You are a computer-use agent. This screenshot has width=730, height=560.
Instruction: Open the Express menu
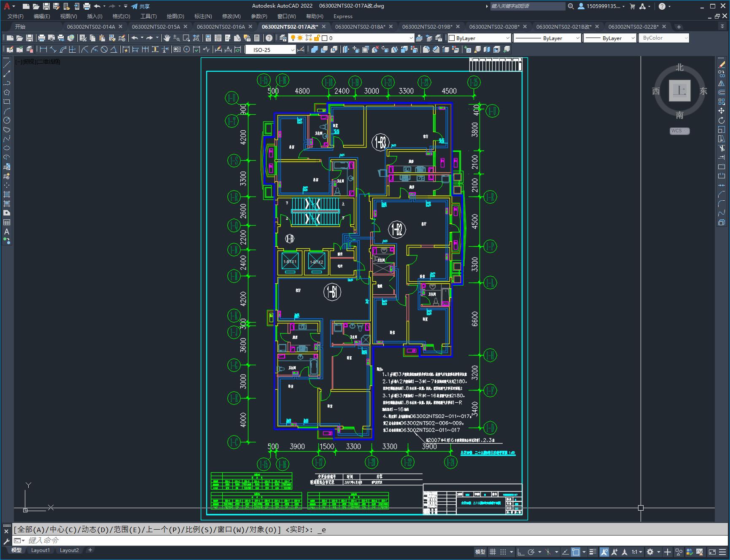tap(343, 16)
